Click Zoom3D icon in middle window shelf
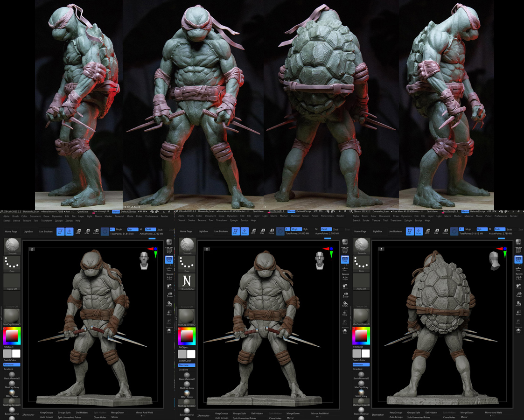This screenshot has height=420, width=524. click(345, 295)
